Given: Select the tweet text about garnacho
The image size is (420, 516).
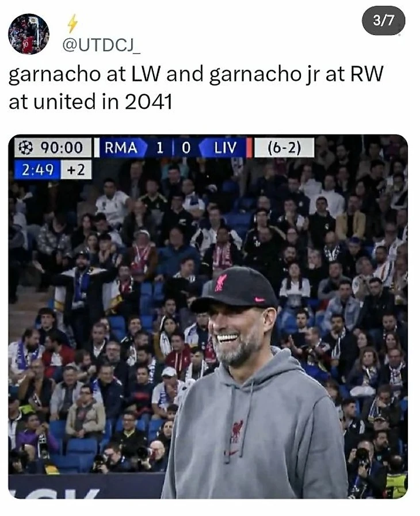Looking at the screenshot, I should [196, 87].
